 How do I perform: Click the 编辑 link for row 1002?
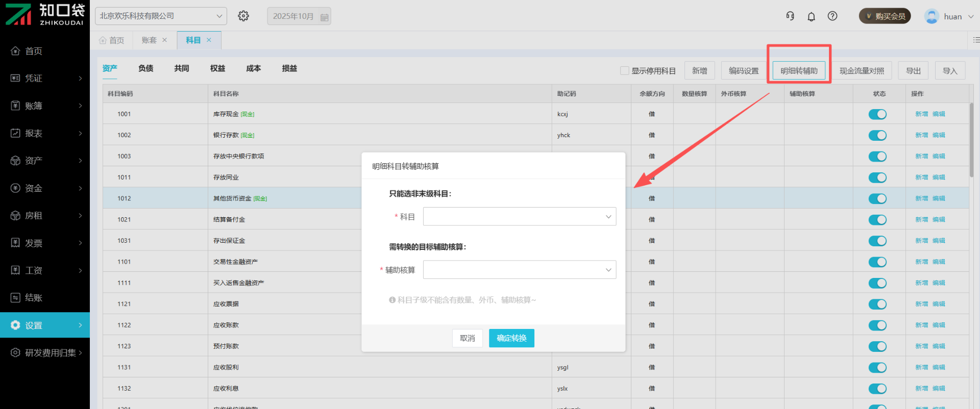coord(939,135)
